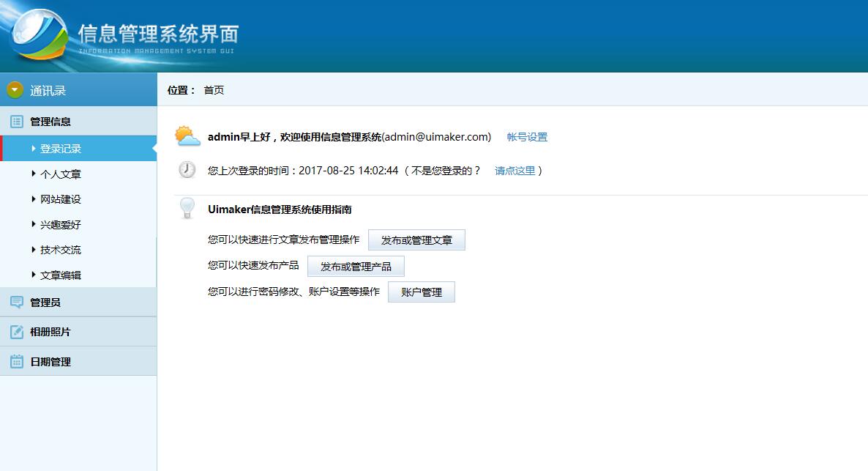Expand the 日期管理 sidebar section

point(50,362)
